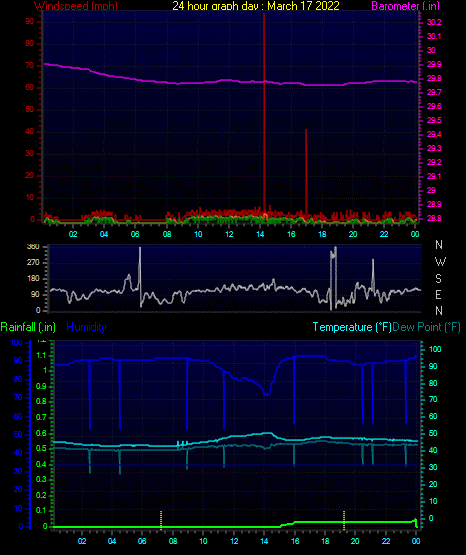
Task: Click the blue Humidity legend label
Action: 86,327
